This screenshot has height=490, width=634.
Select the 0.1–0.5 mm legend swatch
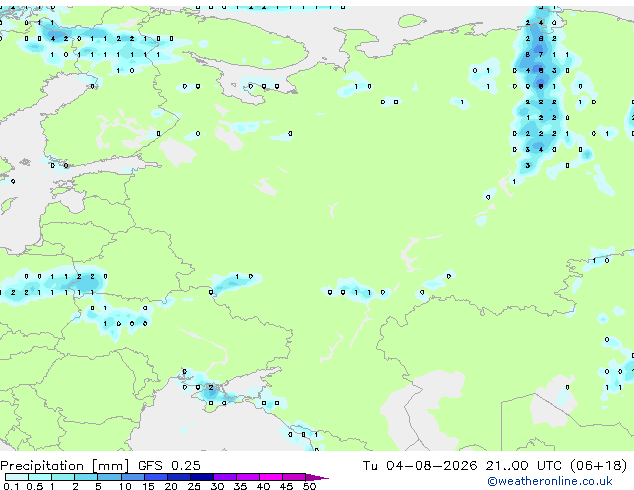coord(17,477)
